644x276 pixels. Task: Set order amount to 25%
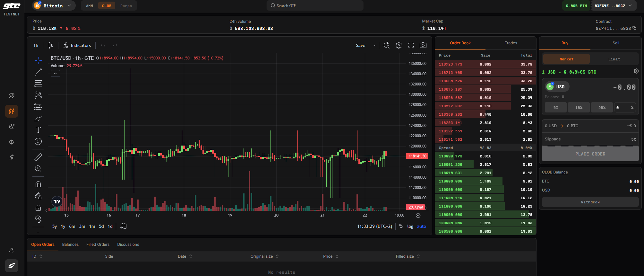tap(602, 108)
